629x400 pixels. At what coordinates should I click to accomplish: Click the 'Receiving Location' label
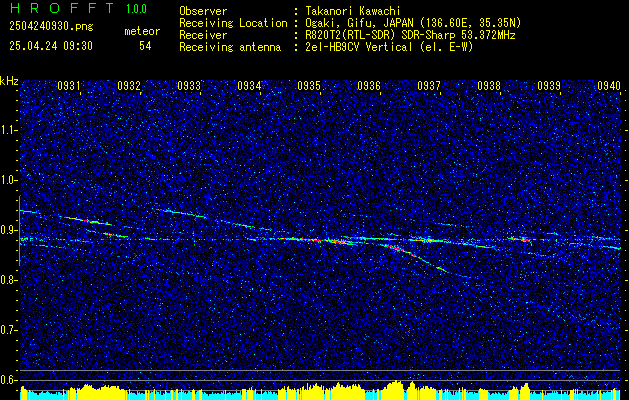coord(233,23)
